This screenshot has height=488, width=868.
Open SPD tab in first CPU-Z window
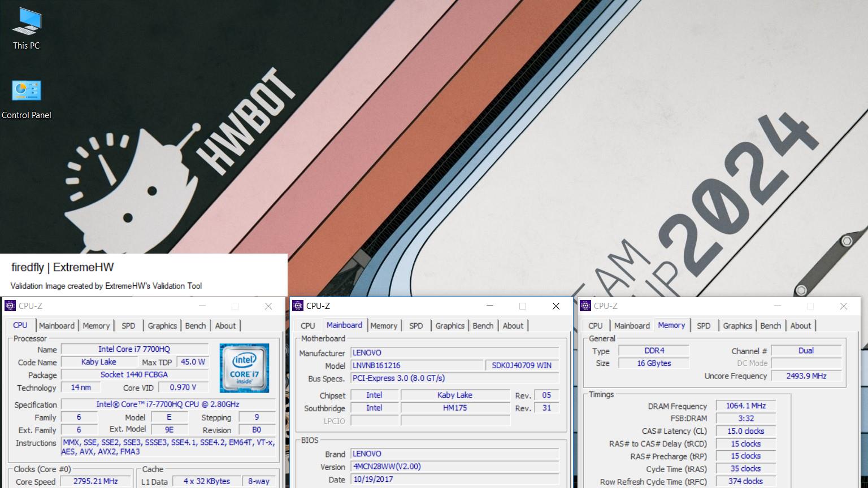pos(128,326)
